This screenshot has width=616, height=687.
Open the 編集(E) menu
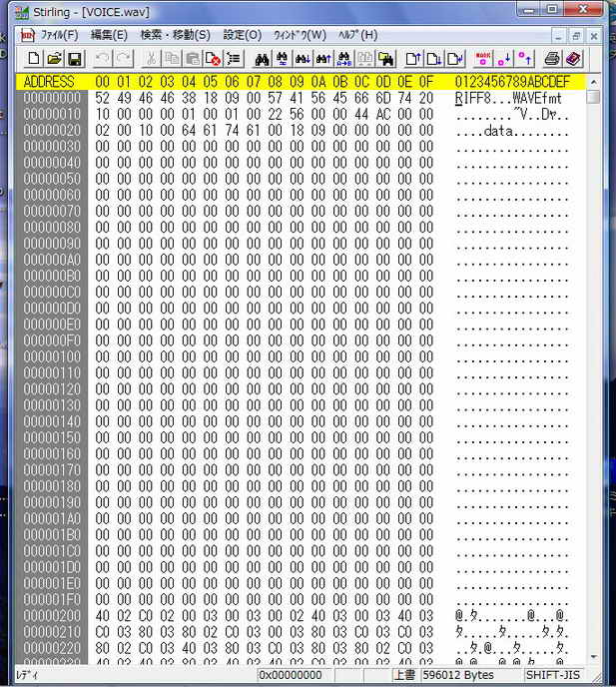tap(109, 35)
